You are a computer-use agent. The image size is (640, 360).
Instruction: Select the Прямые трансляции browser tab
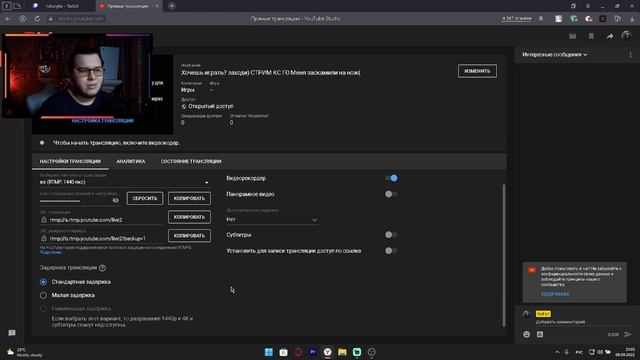(x=127, y=6)
